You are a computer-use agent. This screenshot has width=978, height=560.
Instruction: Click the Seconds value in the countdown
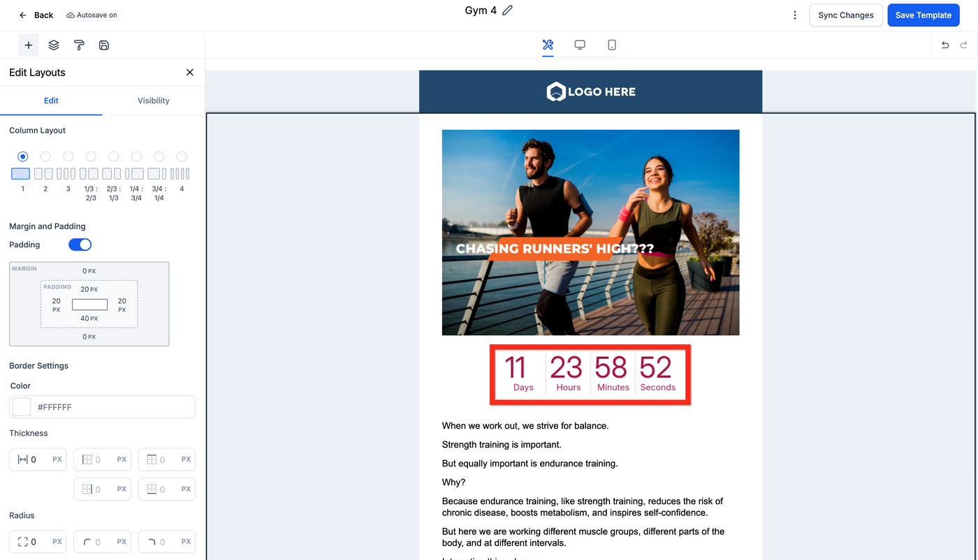656,368
